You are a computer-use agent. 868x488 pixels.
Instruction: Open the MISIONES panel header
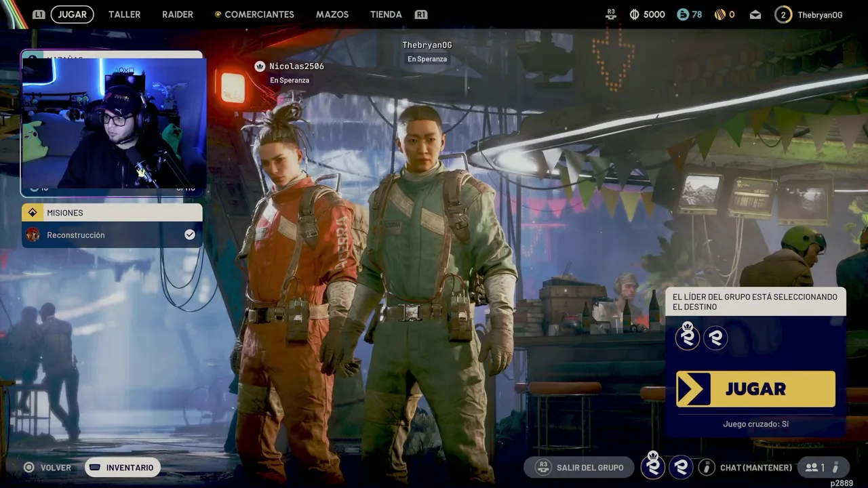(112, 213)
